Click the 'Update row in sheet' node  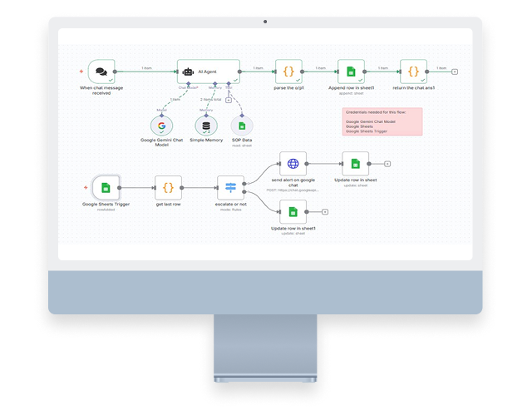(355, 164)
